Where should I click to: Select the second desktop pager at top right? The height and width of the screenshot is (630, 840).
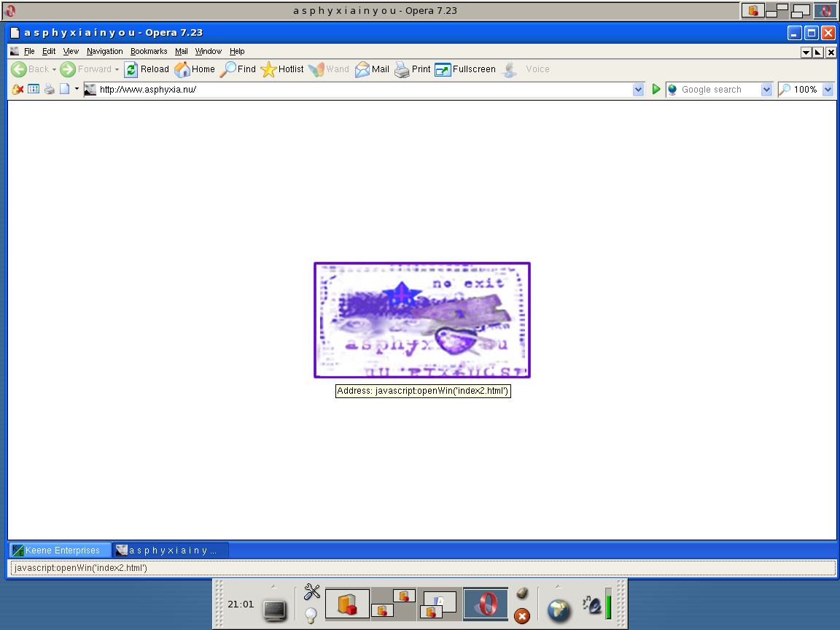click(x=777, y=11)
